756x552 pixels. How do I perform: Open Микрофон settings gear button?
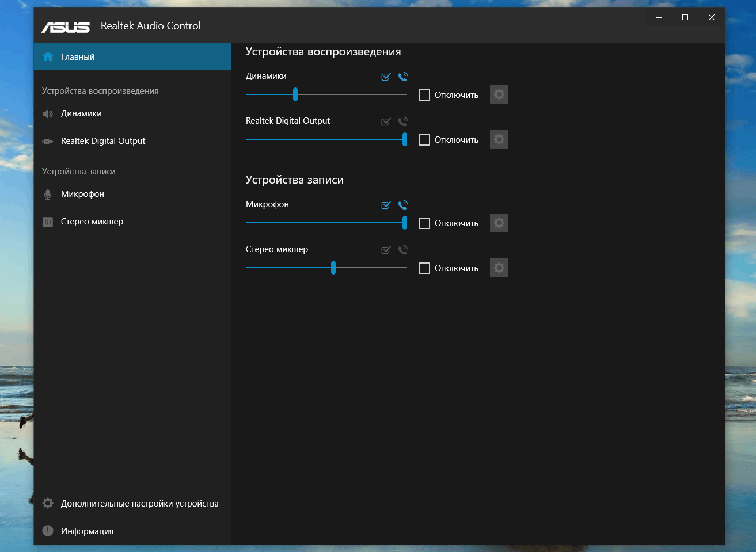[x=499, y=223]
